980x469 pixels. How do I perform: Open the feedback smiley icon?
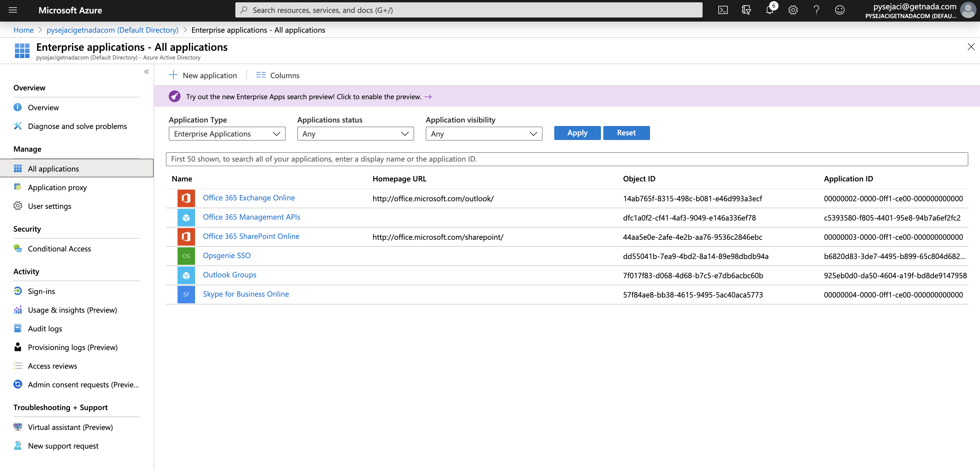pos(840,10)
